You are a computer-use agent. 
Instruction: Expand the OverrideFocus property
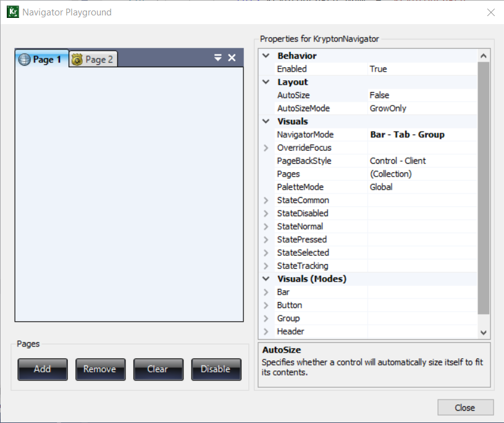(x=266, y=148)
